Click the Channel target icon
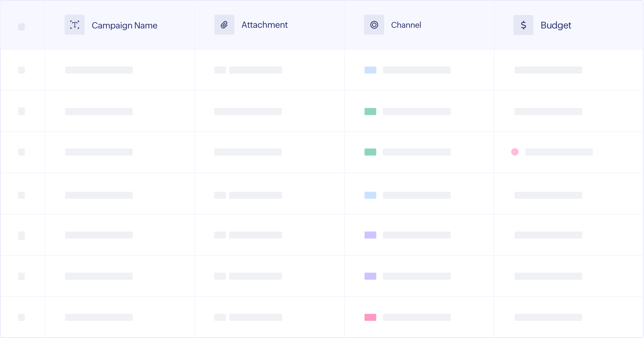The width and height of the screenshot is (644, 338). [374, 25]
